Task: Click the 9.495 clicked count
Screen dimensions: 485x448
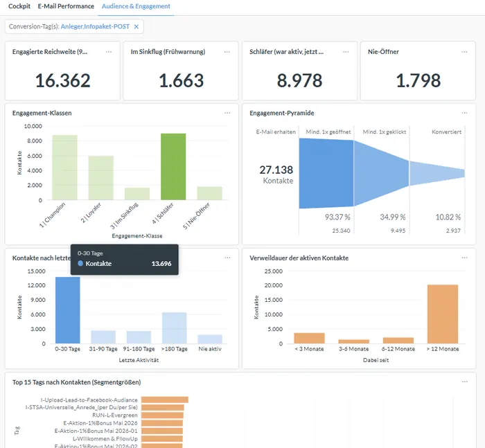Action: 398,231
